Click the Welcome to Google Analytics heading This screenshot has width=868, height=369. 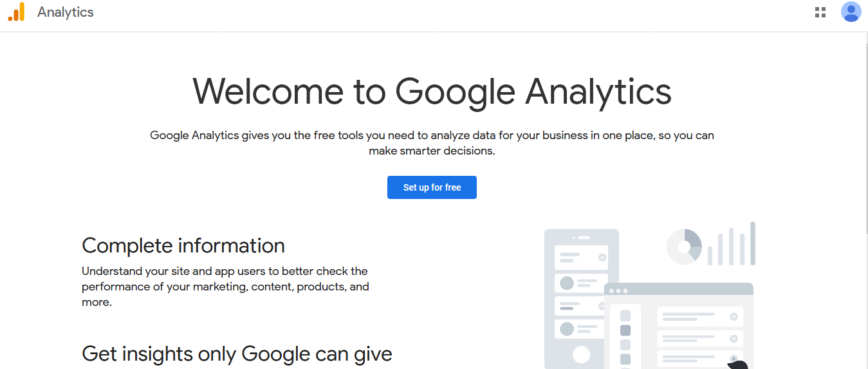coord(432,91)
